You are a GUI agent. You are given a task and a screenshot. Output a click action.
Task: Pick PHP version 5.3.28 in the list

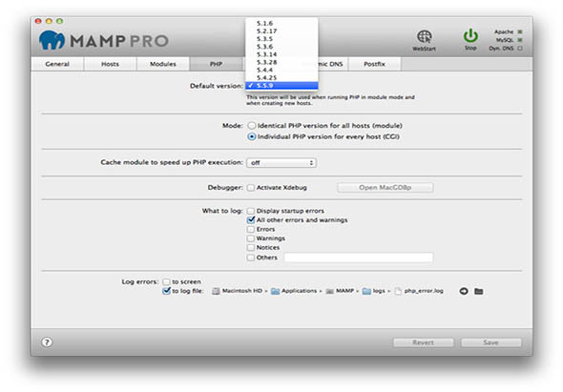click(x=281, y=62)
